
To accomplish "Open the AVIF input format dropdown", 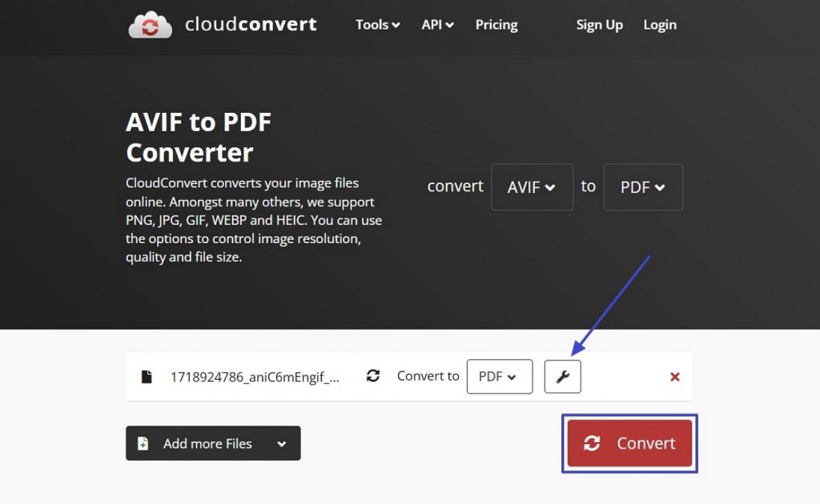I will point(532,186).
